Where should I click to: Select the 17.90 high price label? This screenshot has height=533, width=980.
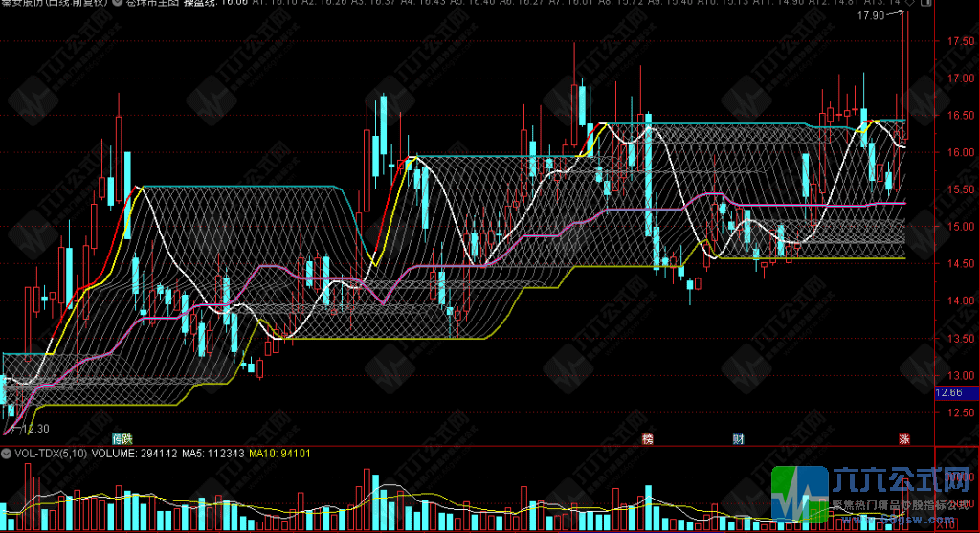click(871, 15)
